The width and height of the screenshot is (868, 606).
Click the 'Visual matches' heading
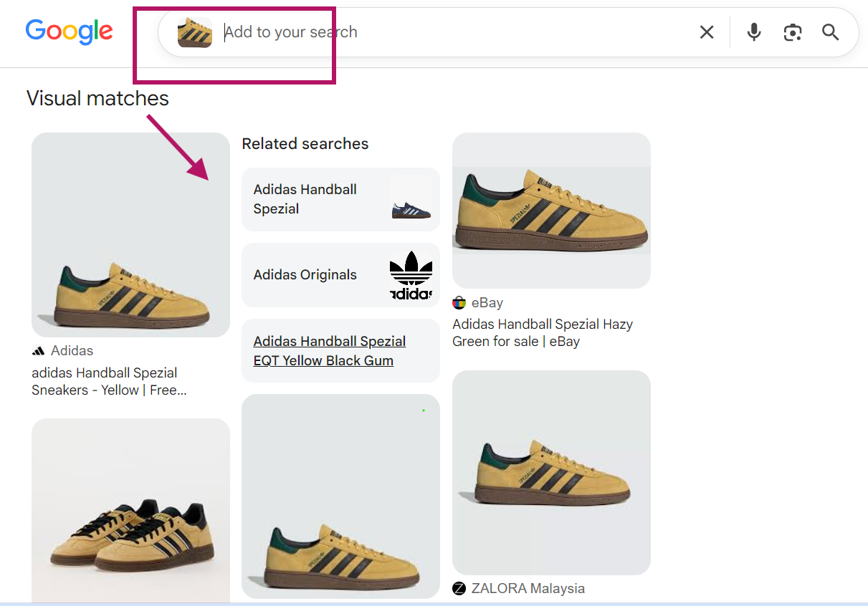coord(97,98)
